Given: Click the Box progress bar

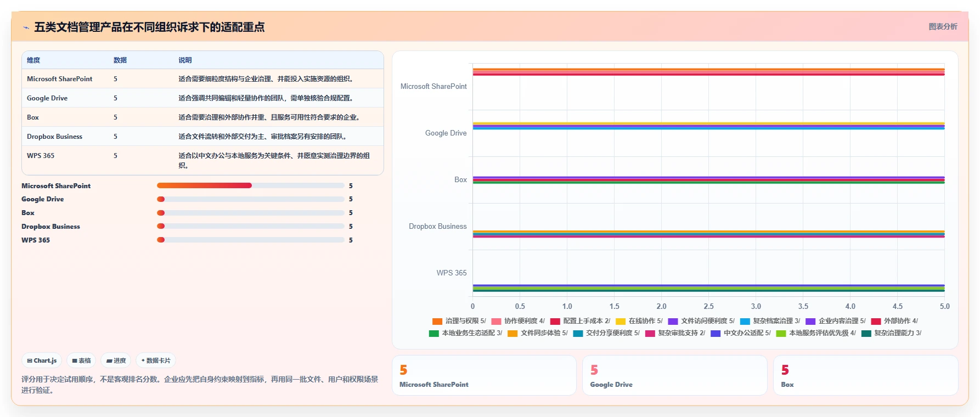Looking at the screenshot, I should (x=251, y=213).
